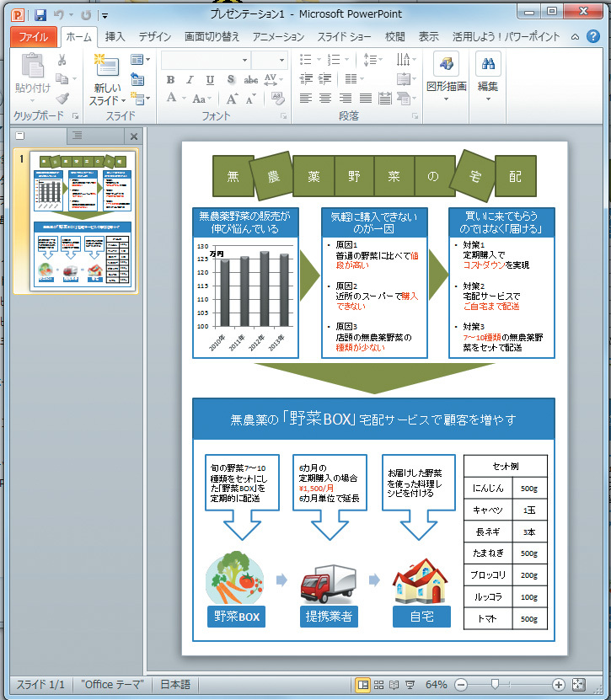This screenshot has width=611, height=700.
Task: Switch to the アニメーション tab
Action: [x=278, y=37]
